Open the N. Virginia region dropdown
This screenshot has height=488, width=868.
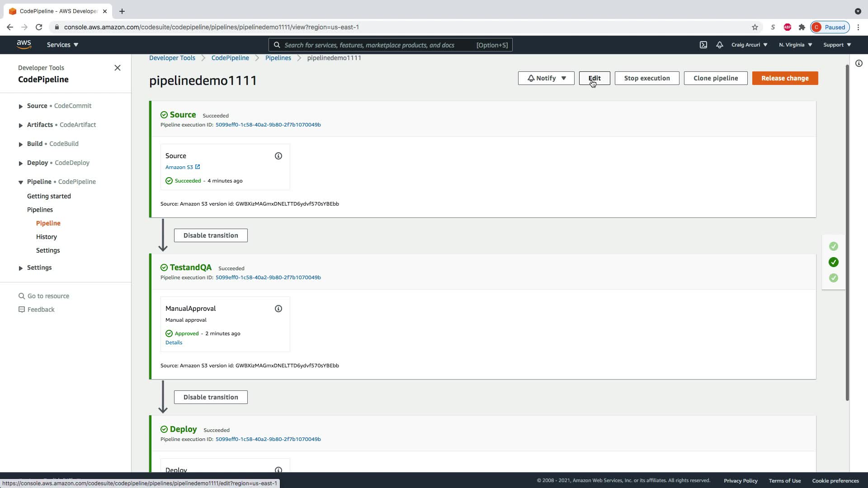pyautogui.click(x=795, y=45)
